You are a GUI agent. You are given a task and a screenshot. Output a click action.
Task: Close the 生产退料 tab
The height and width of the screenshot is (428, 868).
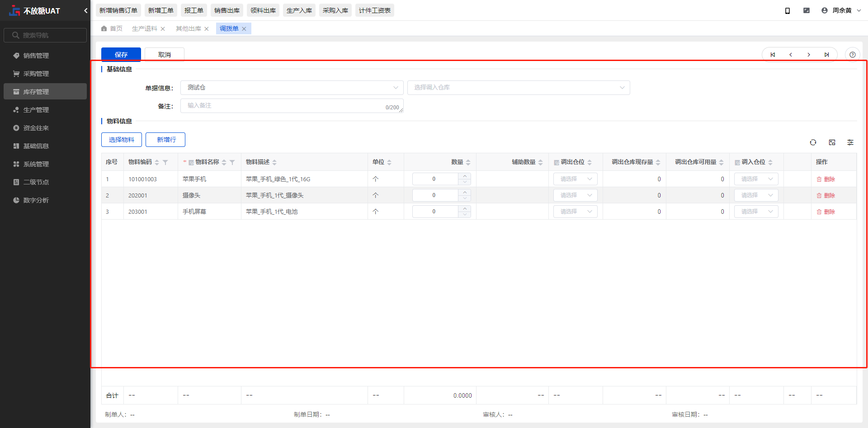[x=163, y=29]
